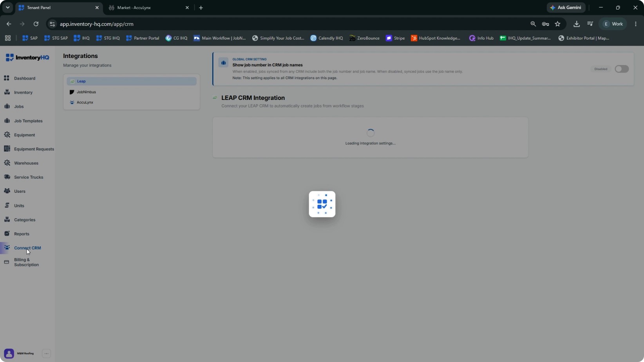This screenshot has width=644, height=362.
Task: Toggle show job number in CRM names
Action: (x=622, y=69)
